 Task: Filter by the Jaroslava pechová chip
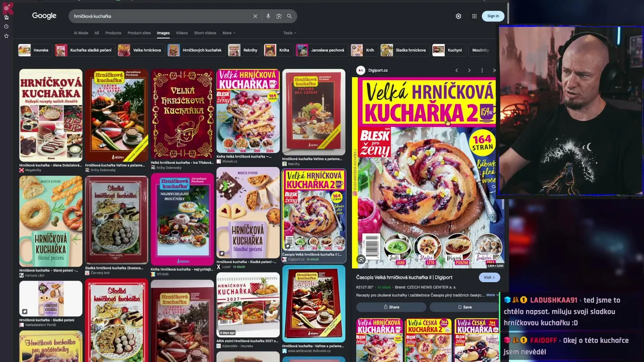pyautogui.click(x=320, y=50)
